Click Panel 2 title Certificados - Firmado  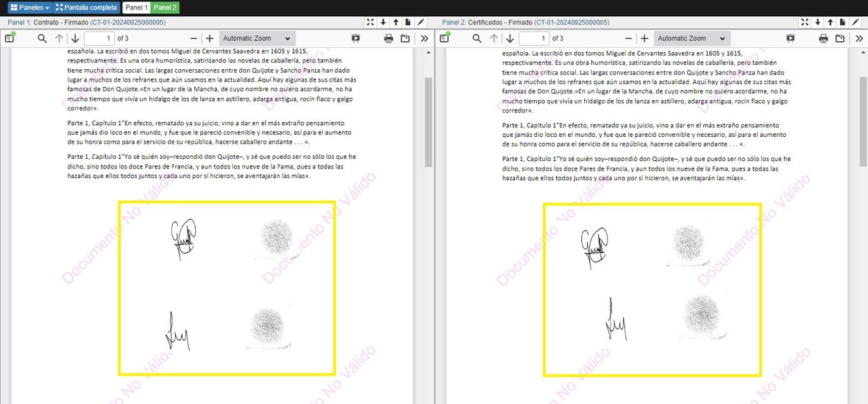pyautogui.click(x=500, y=23)
